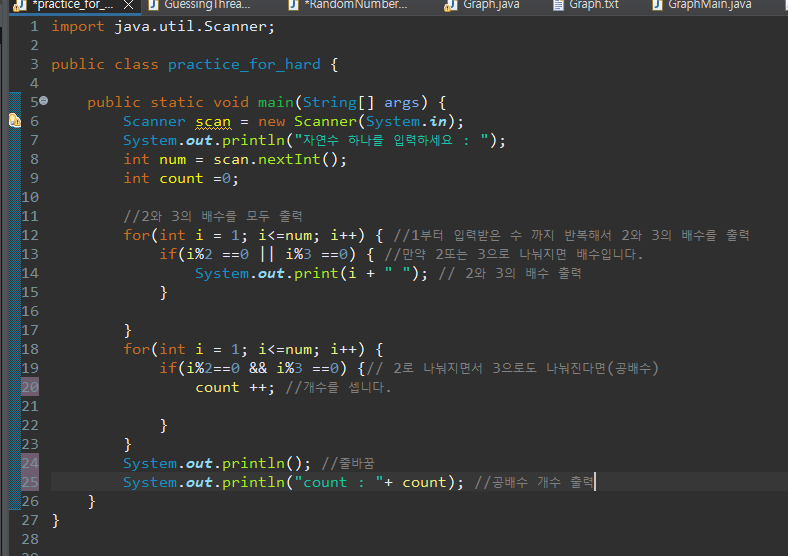Click the underlined variable 'scan' on line 6
Viewport: 788px width, 556px height.
pyautogui.click(x=213, y=122)
